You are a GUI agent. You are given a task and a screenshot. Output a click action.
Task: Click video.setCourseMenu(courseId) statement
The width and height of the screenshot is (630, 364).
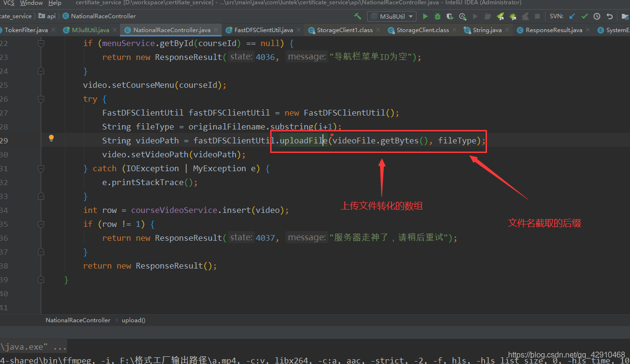coord(155,85)
